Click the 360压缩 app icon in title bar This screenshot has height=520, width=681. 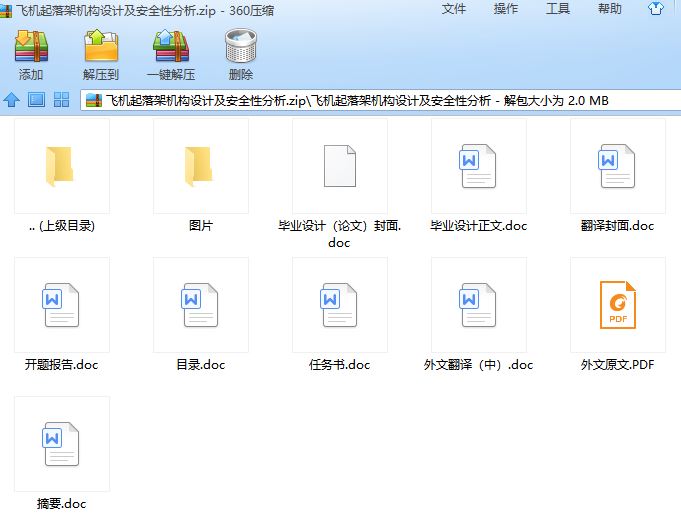coord(6,11)
